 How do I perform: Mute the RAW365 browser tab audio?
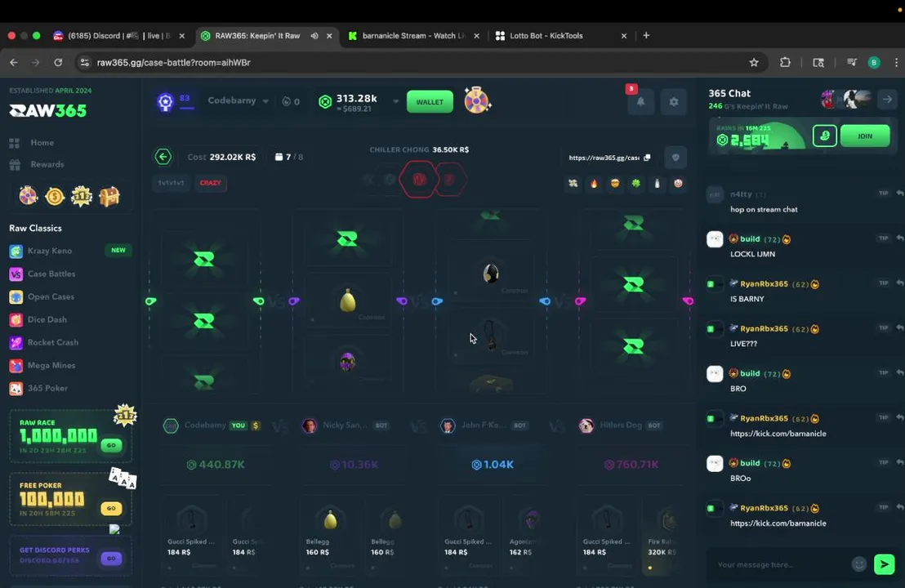(314, 36)
